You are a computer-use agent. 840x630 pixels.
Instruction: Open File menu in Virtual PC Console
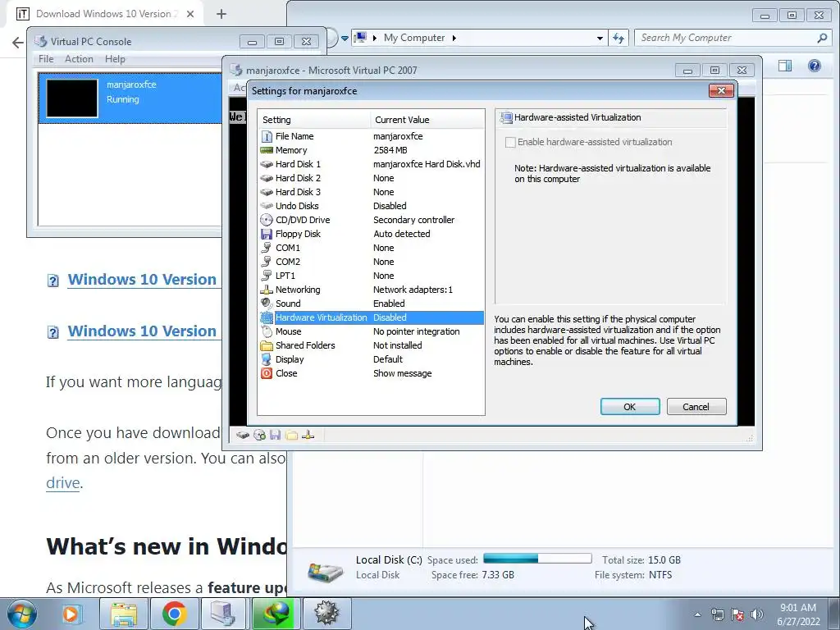point(46,59)
